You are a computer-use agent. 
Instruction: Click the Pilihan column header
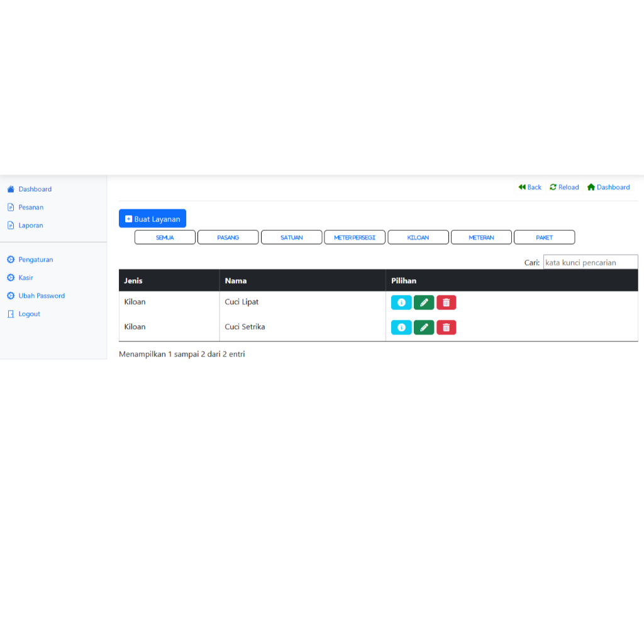(x=512, y=280)
